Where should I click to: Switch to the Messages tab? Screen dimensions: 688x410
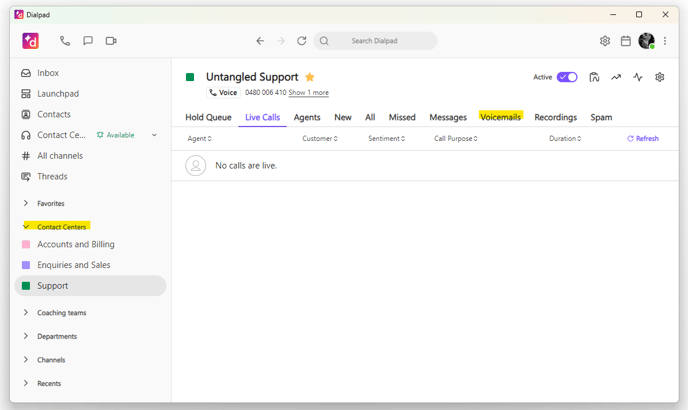(448, 117)
